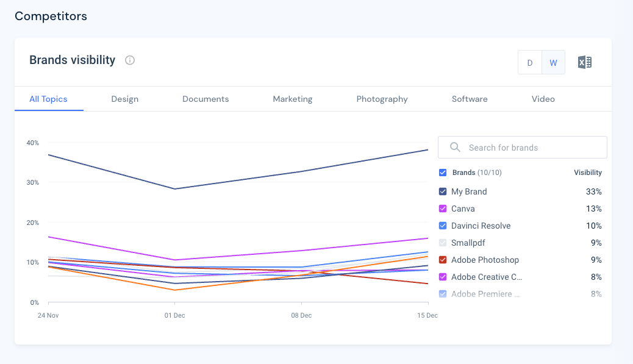Screen dimensions: 633x364
Task: Untick the Adobe Creative Cloud checkbox
Action: pos(443,277)
